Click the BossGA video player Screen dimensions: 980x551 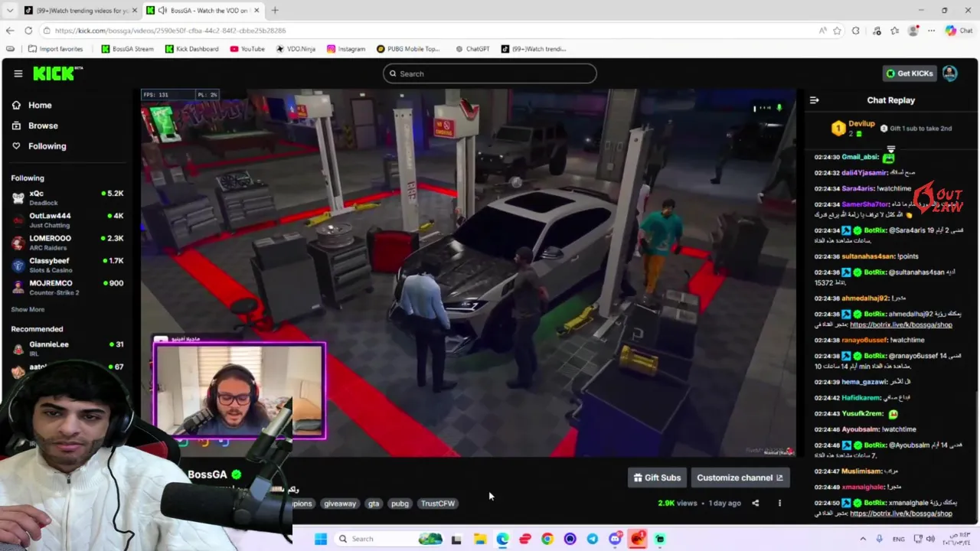[469, 272]
